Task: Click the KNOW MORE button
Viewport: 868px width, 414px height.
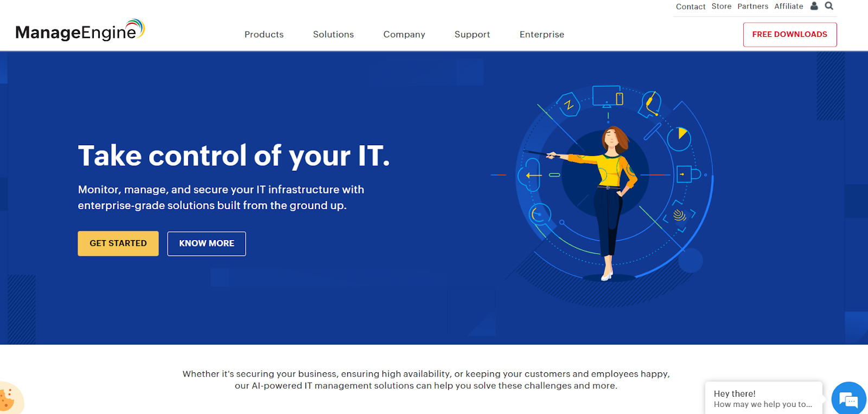Action: coord(207,243)
